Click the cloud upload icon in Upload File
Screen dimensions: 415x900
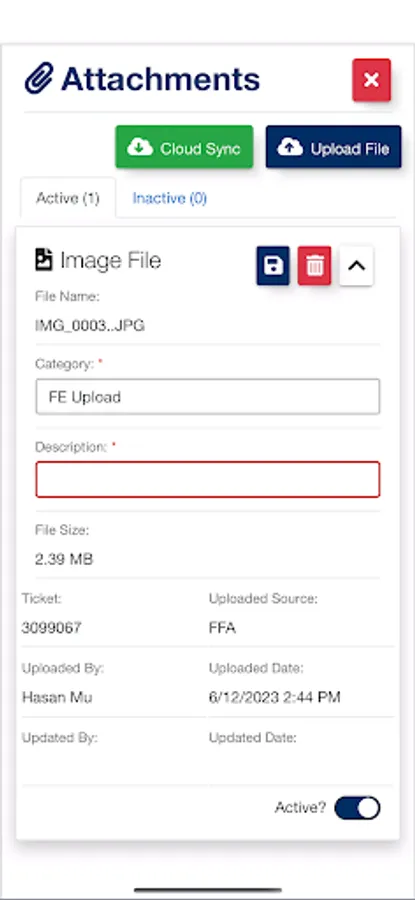[290, 148]
